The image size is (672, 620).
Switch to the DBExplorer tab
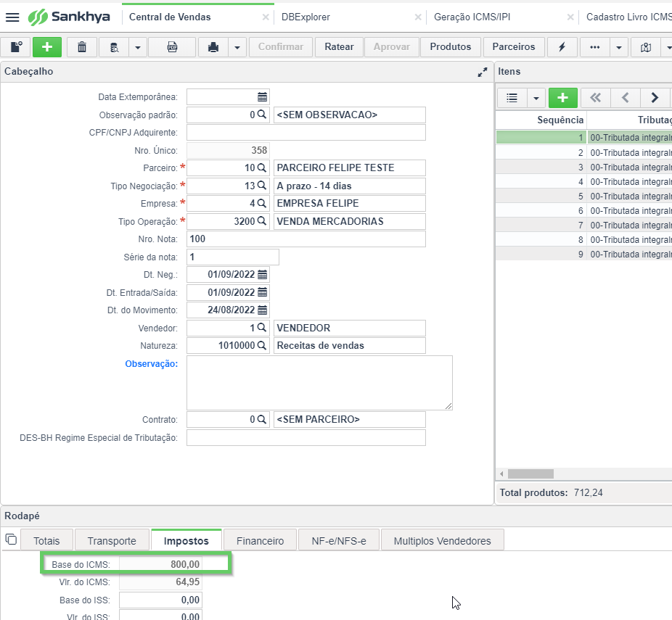point(306,17)
